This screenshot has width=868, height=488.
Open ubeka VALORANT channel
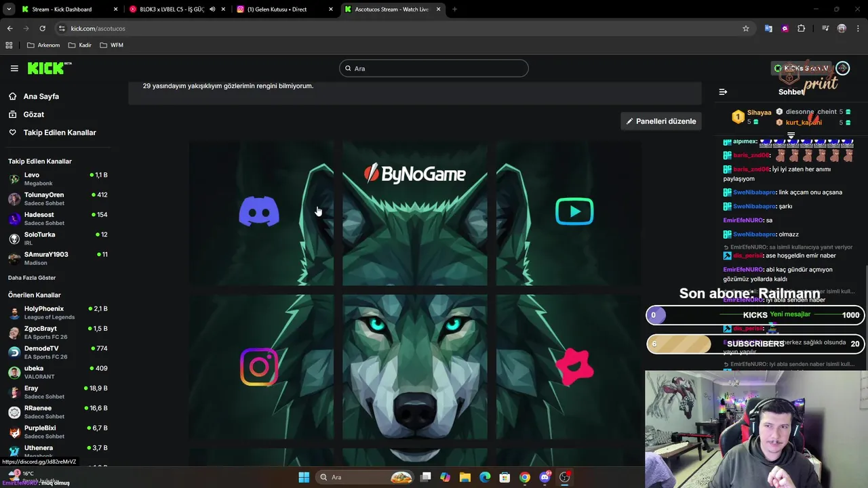(x=58, y=372)
